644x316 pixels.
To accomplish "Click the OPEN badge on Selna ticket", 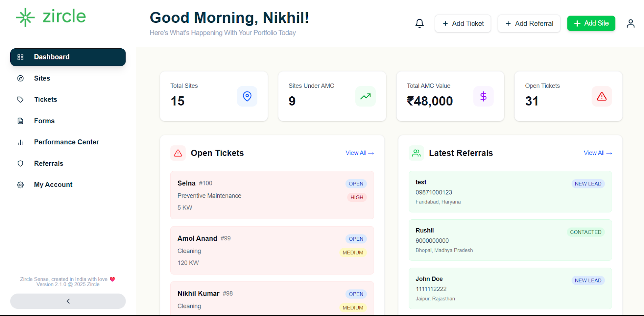I will coord(356,184).
